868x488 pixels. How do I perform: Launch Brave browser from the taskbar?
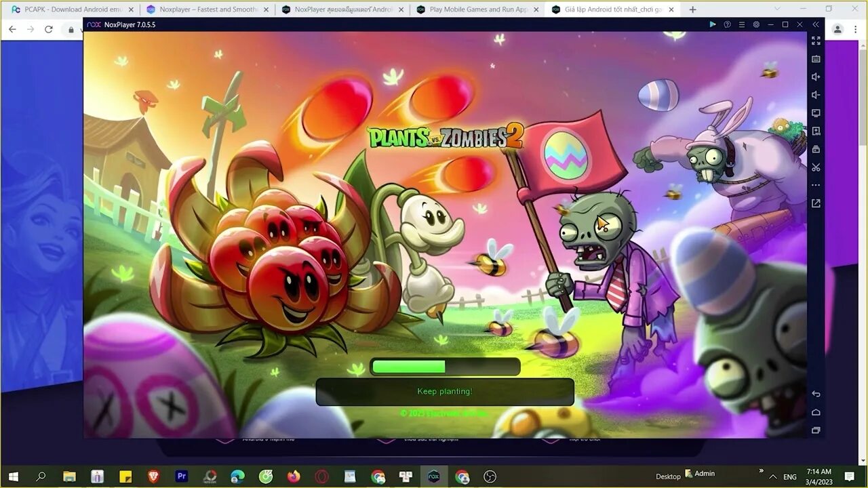pos(153,476)
